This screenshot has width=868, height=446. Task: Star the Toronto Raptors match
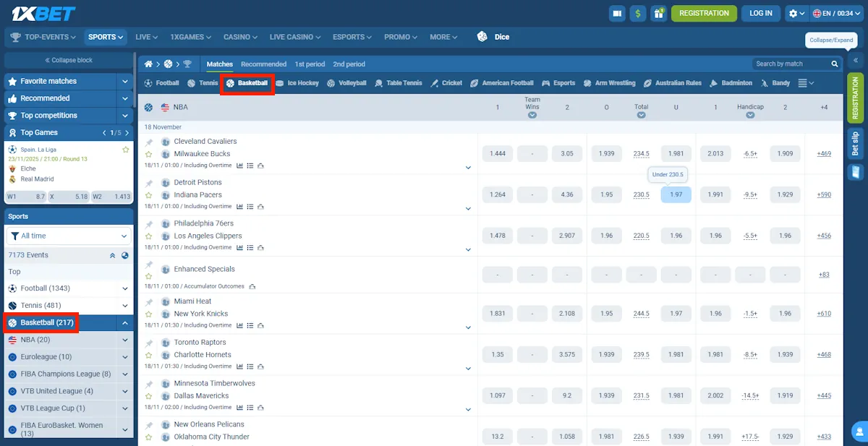pyautogui.click(x=148, y=356)
